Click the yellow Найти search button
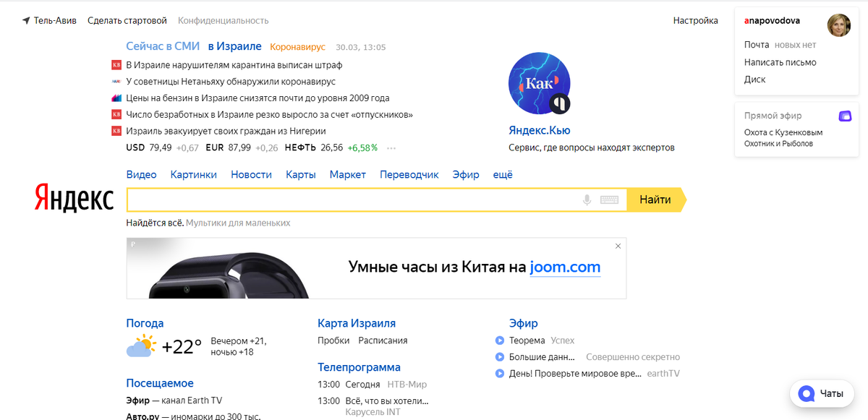 tap(655, 200)
